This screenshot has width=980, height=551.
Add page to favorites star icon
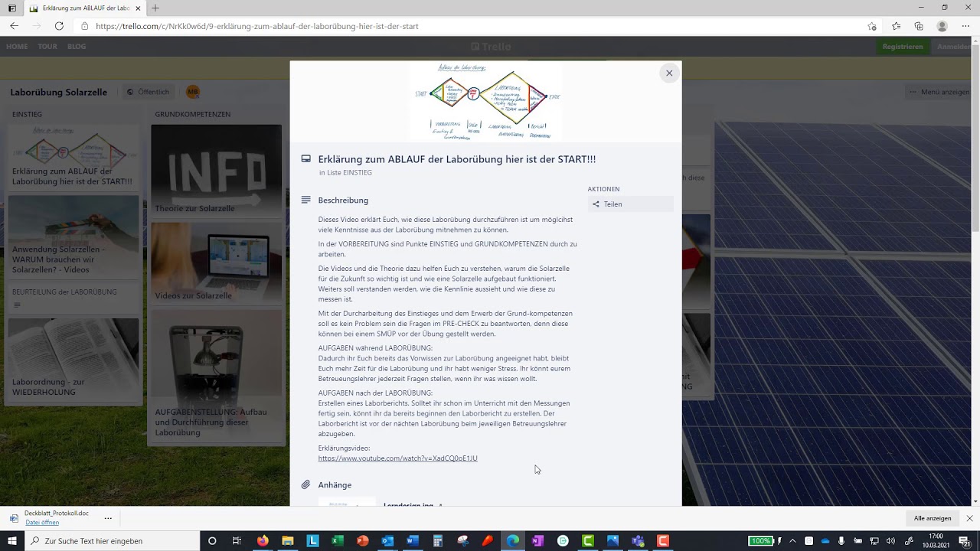tap(871, 26)
